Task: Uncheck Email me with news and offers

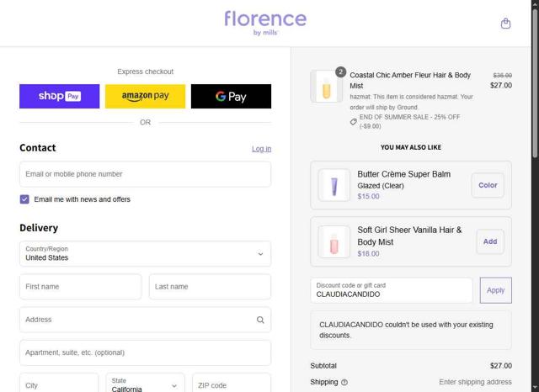Action: click(24, 199)
